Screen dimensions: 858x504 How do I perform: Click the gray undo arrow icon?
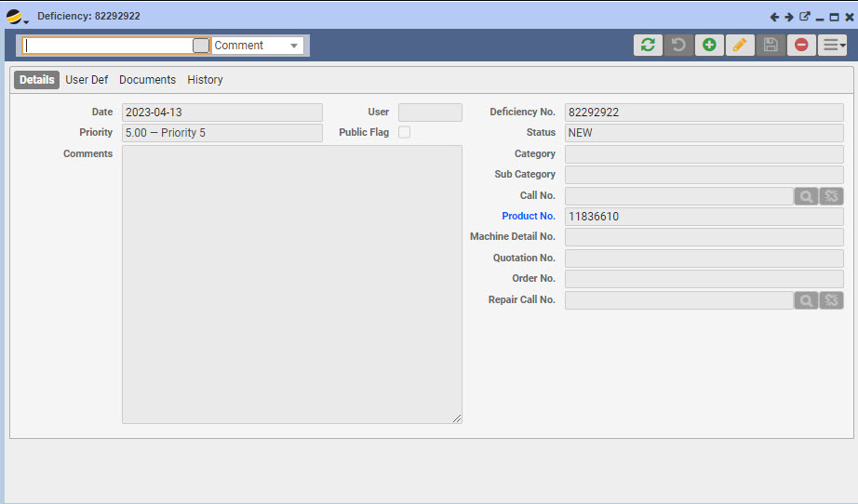pos(678,45)
